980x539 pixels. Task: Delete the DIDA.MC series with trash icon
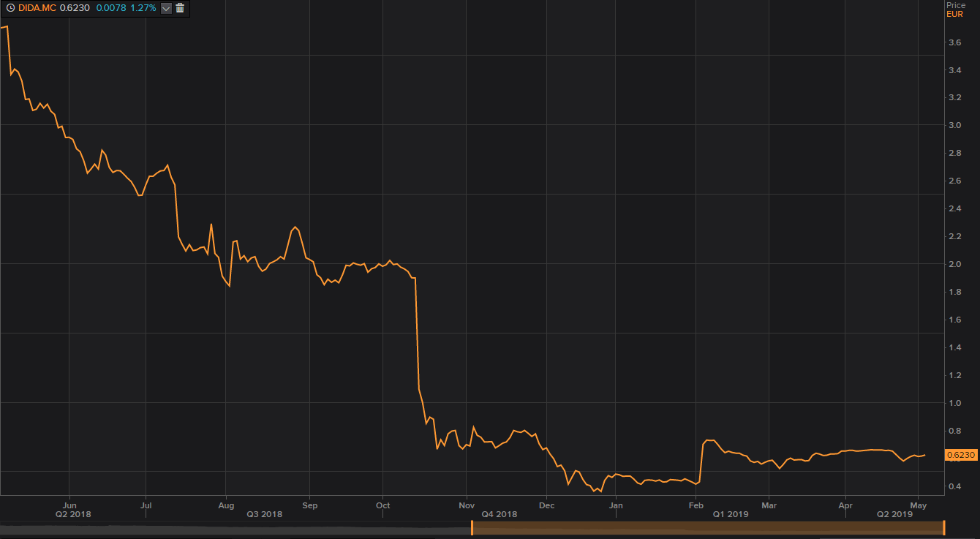point(181,8)
